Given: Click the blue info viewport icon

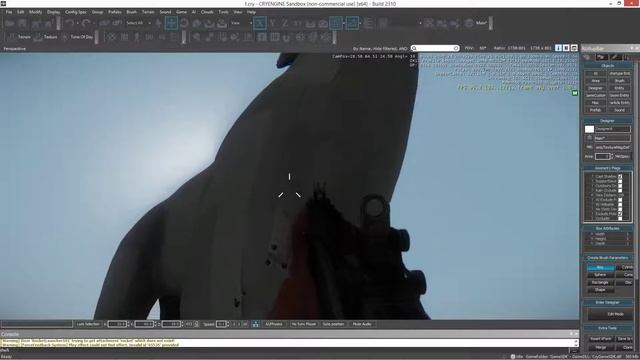Looking at the screenshot, I should [x=558, y=48].
